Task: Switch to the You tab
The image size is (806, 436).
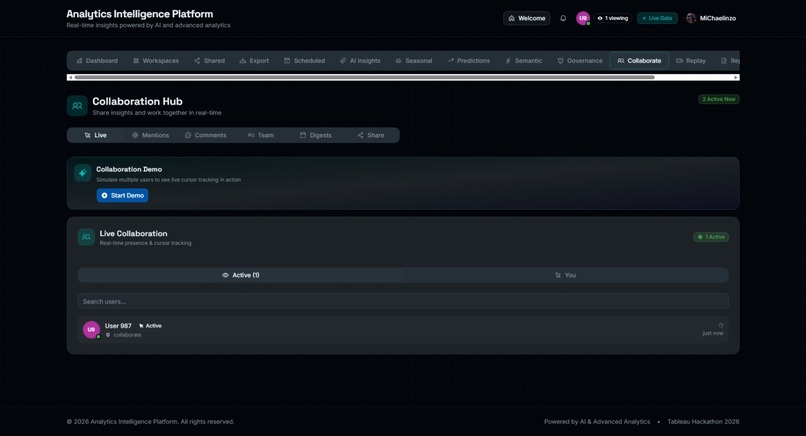Action: (x=565, y=275)
